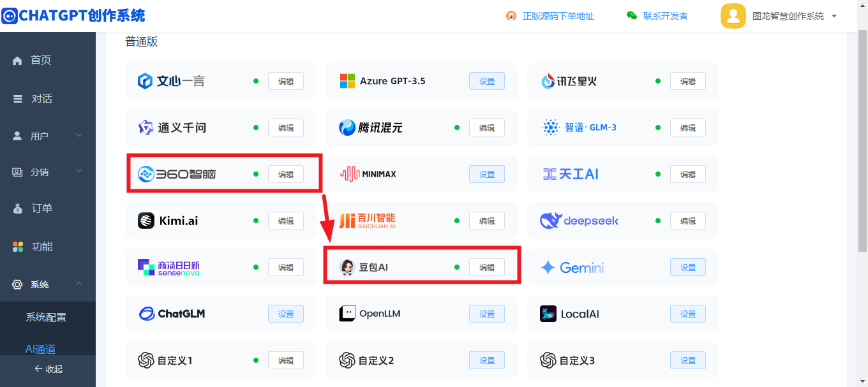Viewport: 868px width, 387px height.
Task: Click the 订单 bag icon in sidebar
Action: pos(18,208)
